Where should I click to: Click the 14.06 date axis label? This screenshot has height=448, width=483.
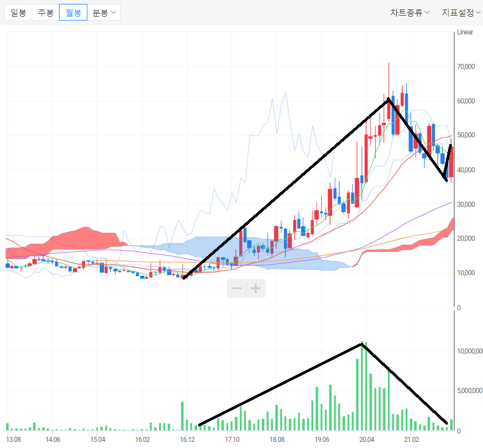click(53, 439)
